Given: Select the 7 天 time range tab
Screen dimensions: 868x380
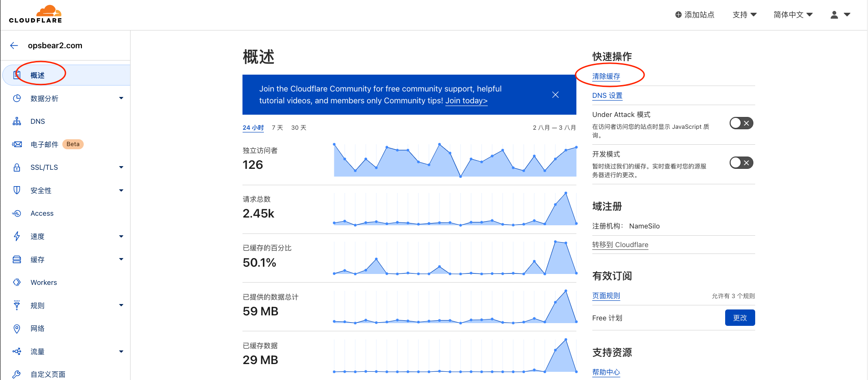Looking at the screenshot, I should pyautogui.click(x=278, y=128).
